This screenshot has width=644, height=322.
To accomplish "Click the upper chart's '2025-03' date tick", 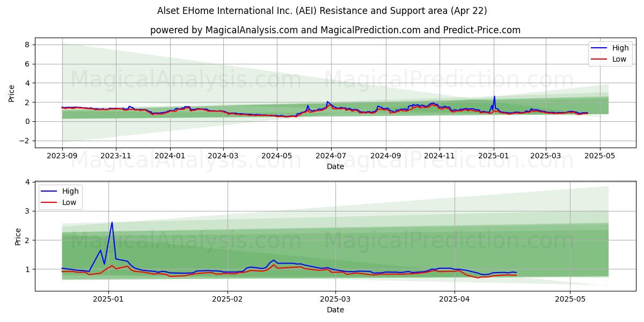I will click(546, 156).
